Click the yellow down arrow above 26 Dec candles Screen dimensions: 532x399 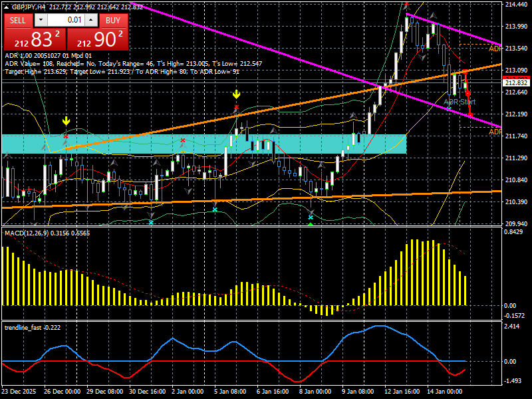[66, 121]
